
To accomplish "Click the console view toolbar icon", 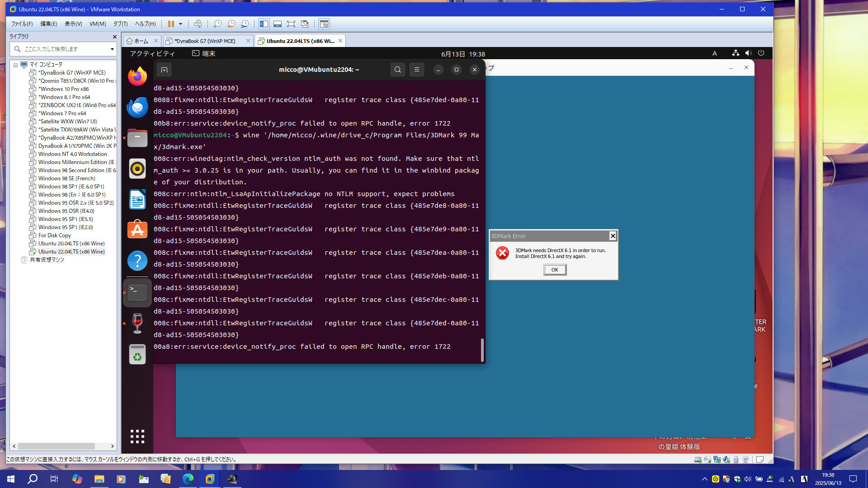I will point(324,24).
